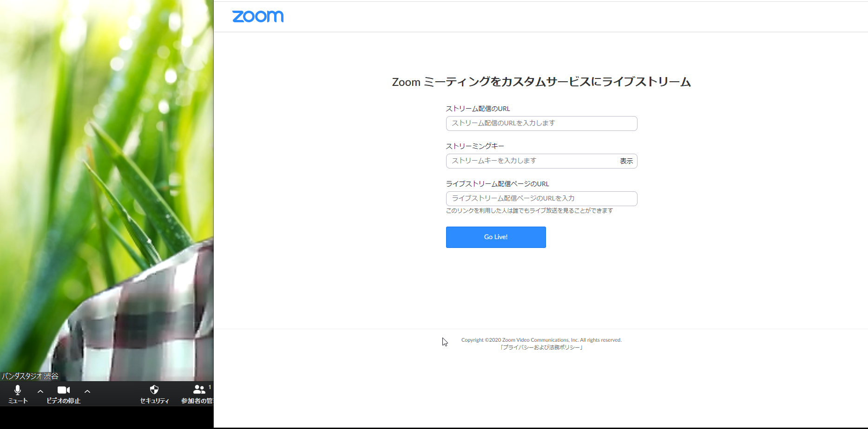The height and width of the screenshot is (429, 868).
Task: Open the participants management icon
Action: coord(199,390)
